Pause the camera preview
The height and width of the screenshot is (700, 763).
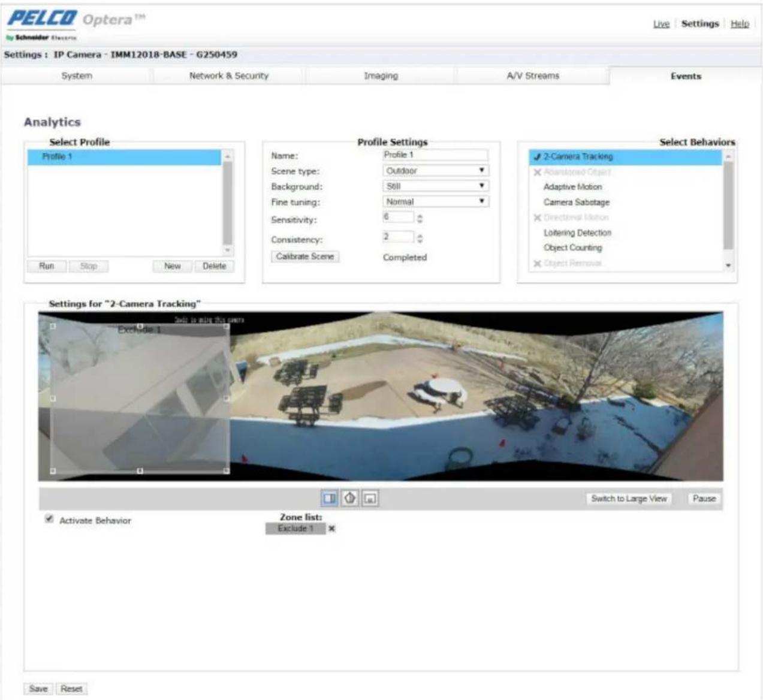(x=704, y=499)
